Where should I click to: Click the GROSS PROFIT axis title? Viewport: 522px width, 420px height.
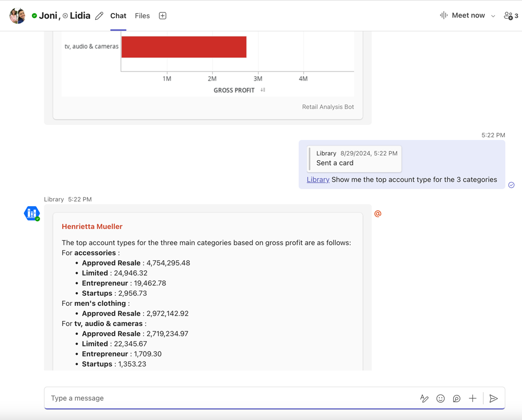coord(234,90)
